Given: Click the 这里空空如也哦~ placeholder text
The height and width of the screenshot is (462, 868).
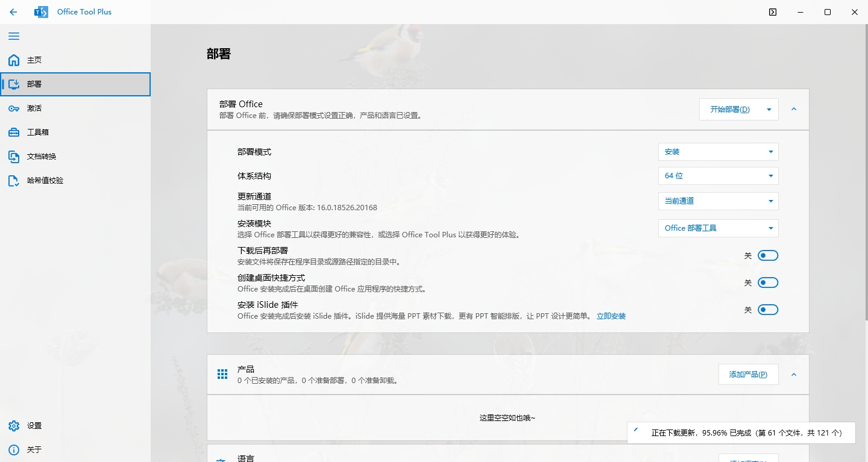Looking at the screenshot, I should pyautogui.click(x=508, y=417).
